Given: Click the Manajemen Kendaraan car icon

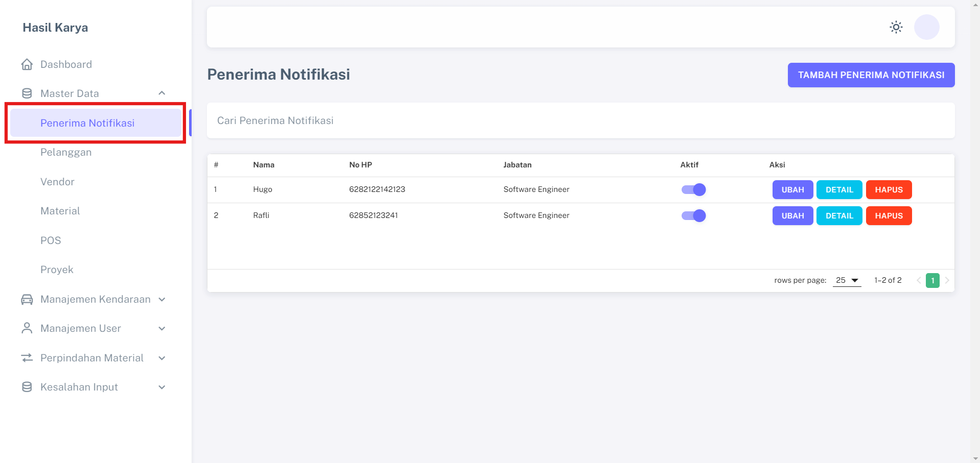Looking at the screenshot, I should coord(27,299).
